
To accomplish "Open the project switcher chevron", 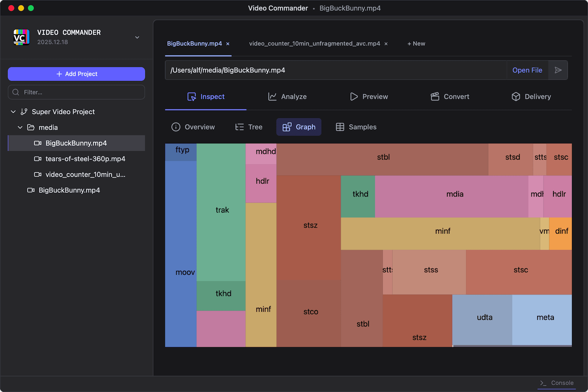I will click(137, 37).
